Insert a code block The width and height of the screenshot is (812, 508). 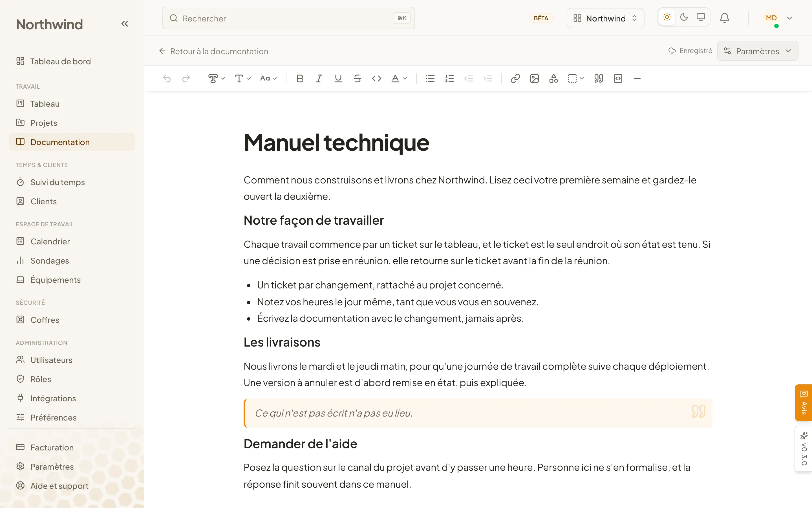tap(618, 79)
